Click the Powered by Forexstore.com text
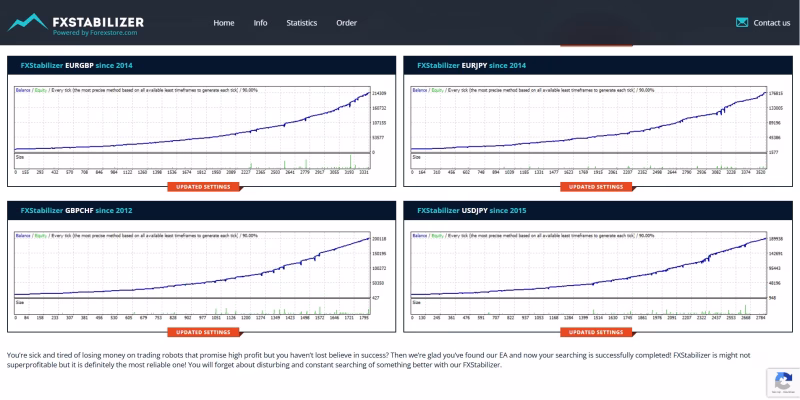This screenshot has width=800, height=400. [95, 33]
